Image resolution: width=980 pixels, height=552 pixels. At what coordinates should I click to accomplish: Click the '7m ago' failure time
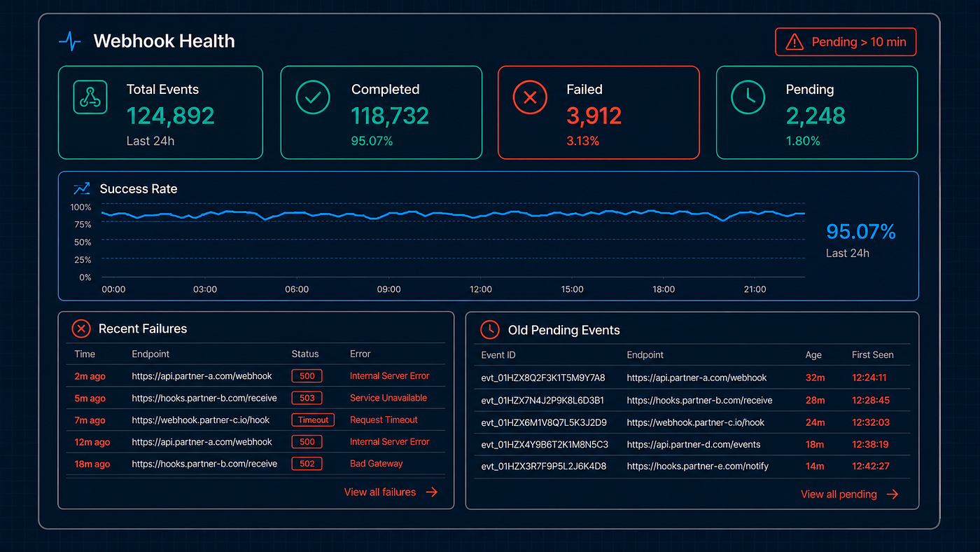pyautogui.click(x=90, y=420)
